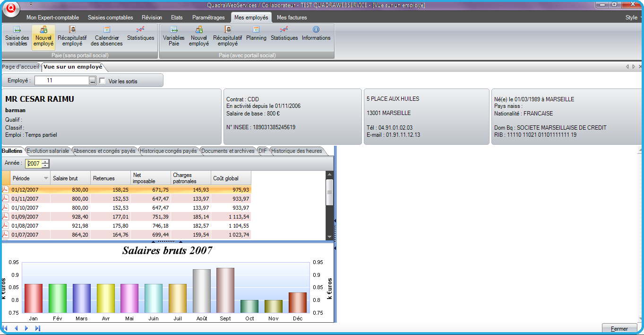Click the Année 2007 input field
Image resolution: width=644 pixels, height=335 pixels.
[x=33, y=164]
